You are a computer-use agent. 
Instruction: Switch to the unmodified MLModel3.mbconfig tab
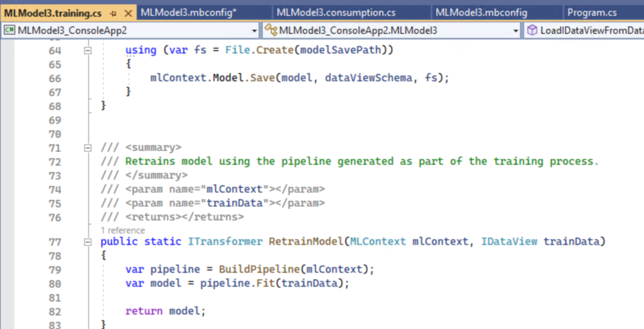point(481,13)
